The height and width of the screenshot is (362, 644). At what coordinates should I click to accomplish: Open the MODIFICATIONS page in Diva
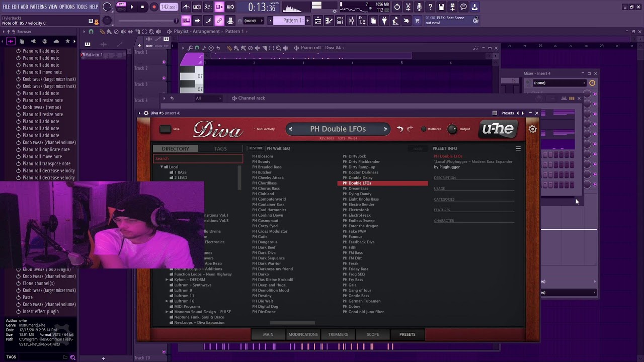[x=303, y=334]
